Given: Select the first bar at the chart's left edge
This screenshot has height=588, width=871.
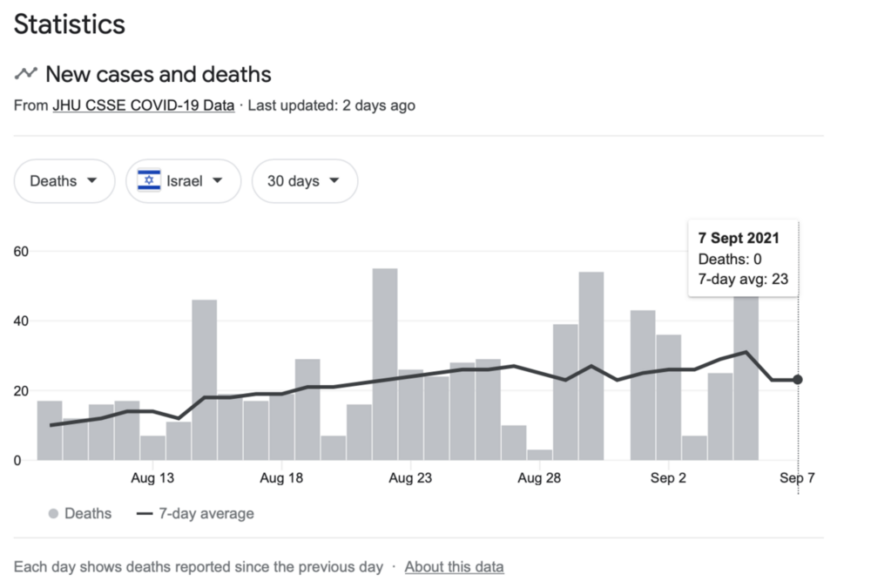Looking at the screenshot, I should tap(50, 430).
